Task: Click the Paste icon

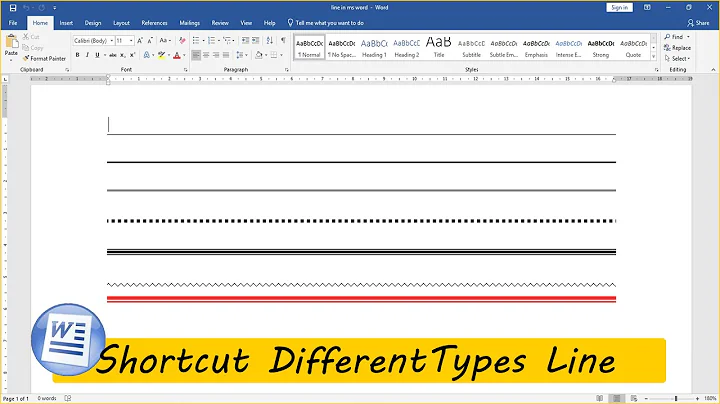Action: [x=11, y=43]
